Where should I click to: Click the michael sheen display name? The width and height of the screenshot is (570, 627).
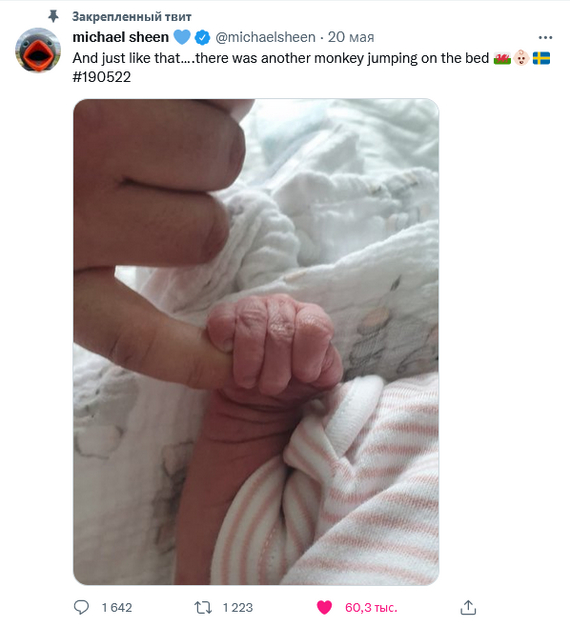[120, 37]
